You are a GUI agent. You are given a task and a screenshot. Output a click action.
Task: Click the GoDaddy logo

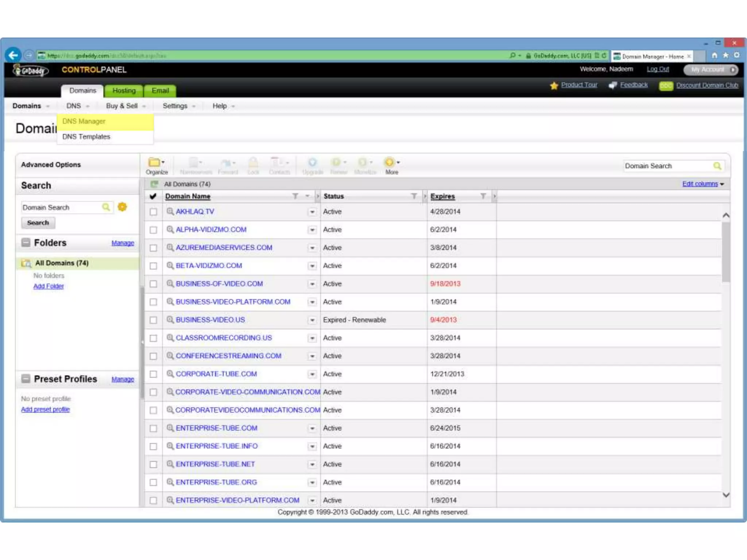31,70
